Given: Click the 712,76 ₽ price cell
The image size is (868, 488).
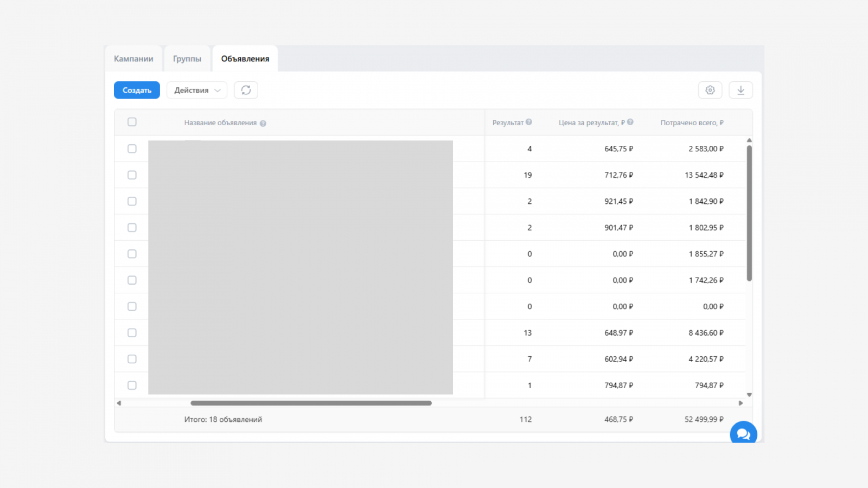Looking at the screenshot, I should [618, 175].
